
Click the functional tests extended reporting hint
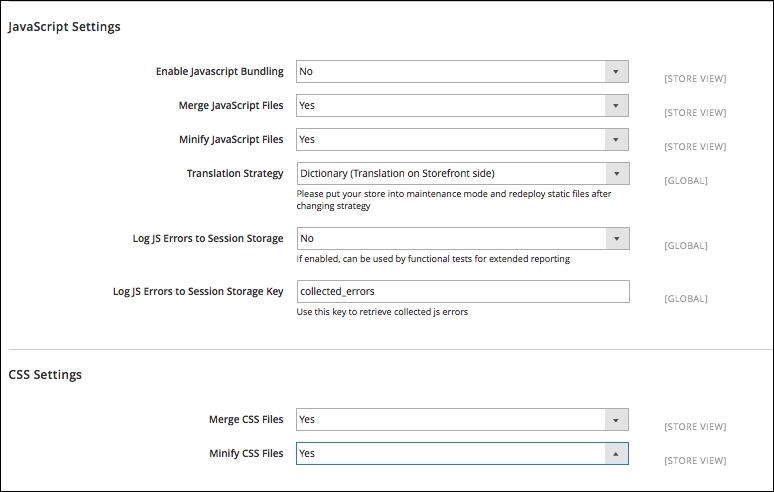[x=433, y=259]
